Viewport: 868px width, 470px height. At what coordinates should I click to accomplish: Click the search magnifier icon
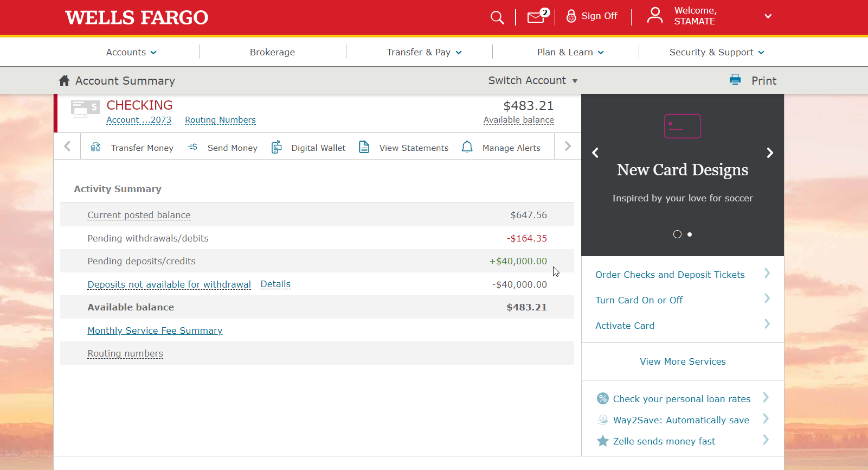click(497, 17)
